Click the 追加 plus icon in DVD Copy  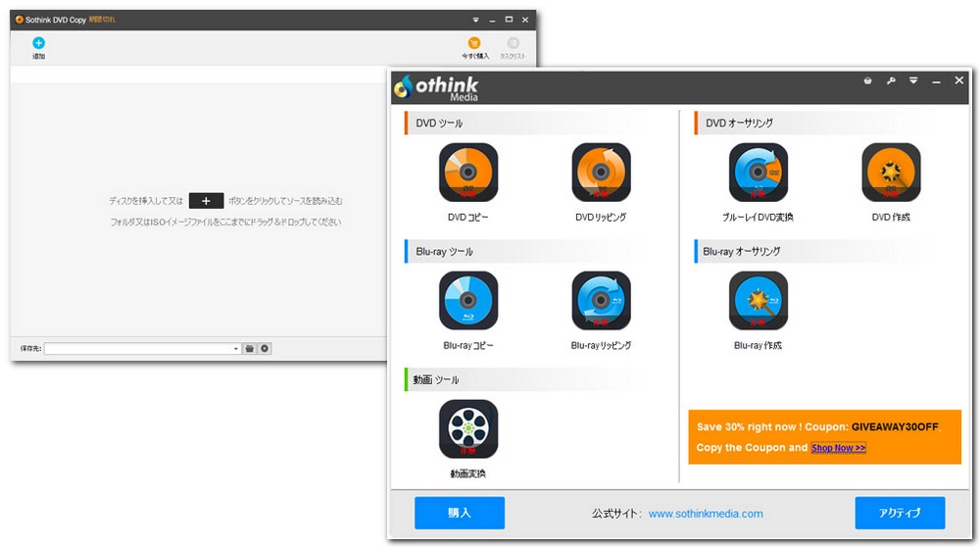point(39,43)
